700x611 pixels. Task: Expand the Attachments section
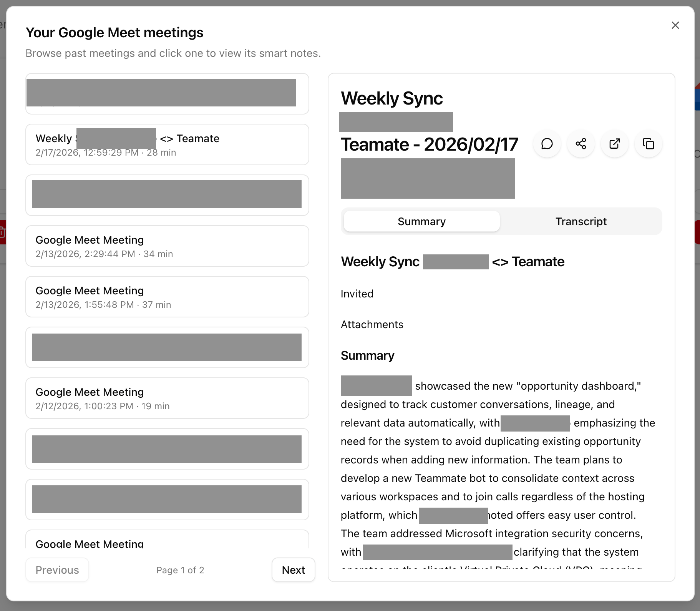pos(372,325)
